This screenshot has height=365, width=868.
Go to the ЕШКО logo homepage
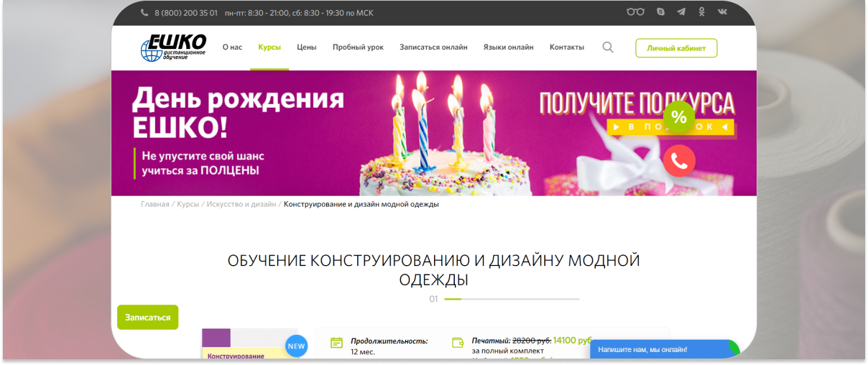[x=173, y=47]
